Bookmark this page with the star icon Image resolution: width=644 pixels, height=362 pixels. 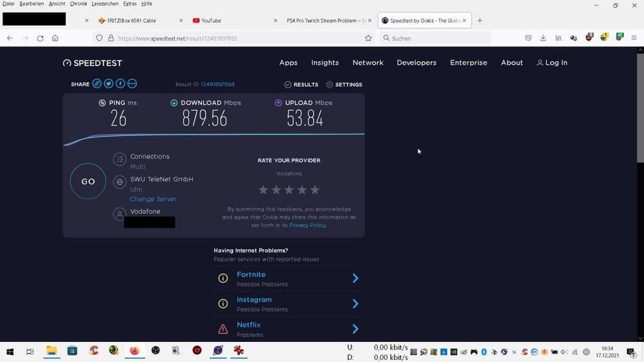click(368, 38)
